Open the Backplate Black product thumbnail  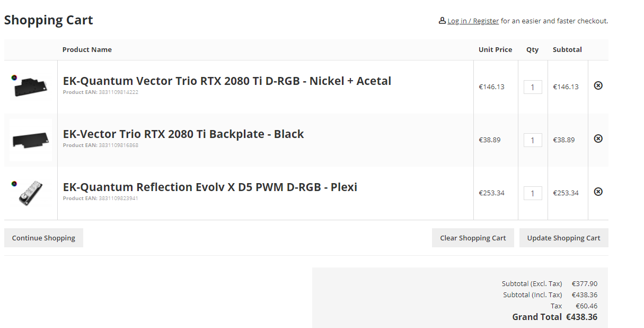[31, 141]
